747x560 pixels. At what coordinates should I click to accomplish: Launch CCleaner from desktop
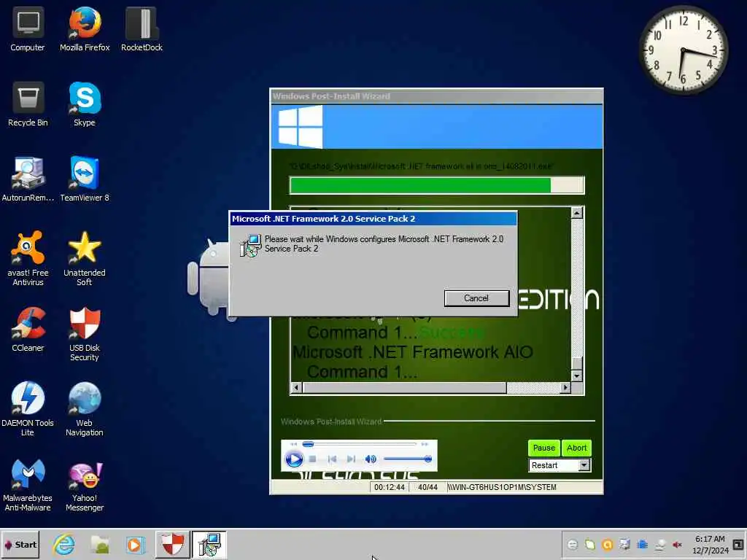point(28,330)
